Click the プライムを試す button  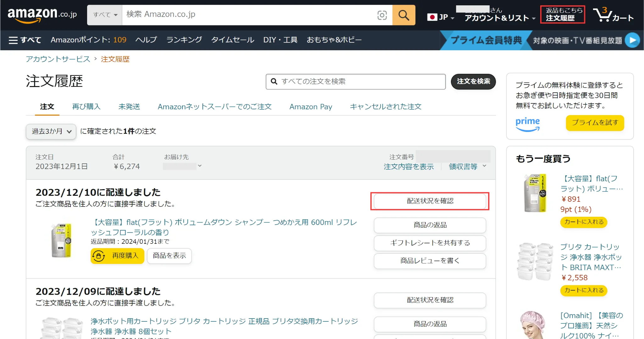[595, 123]
